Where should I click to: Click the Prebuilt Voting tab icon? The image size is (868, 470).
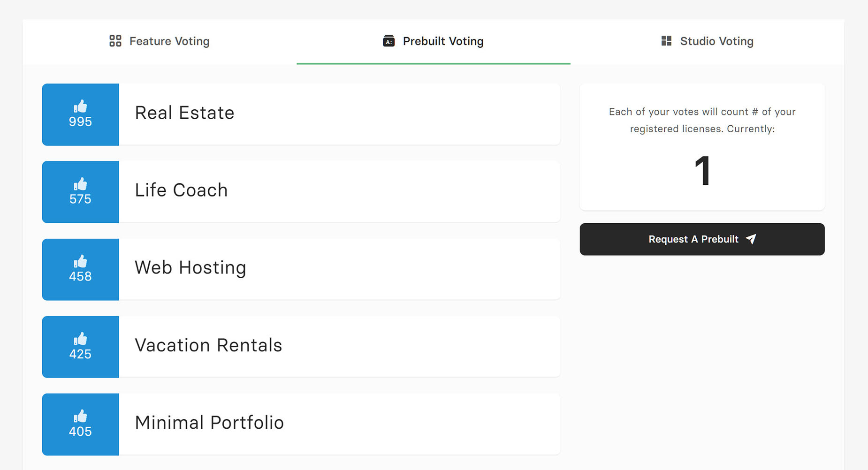coord(388,41)
